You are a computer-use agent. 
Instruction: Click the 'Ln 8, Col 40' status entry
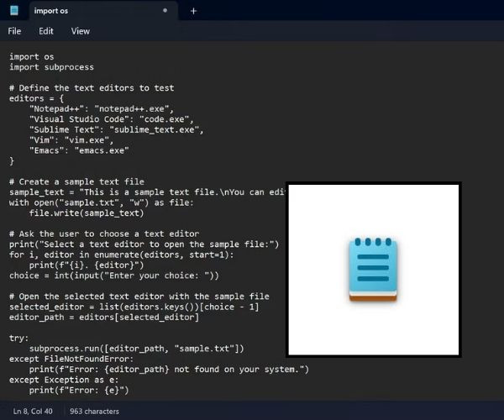click(33, 411)
